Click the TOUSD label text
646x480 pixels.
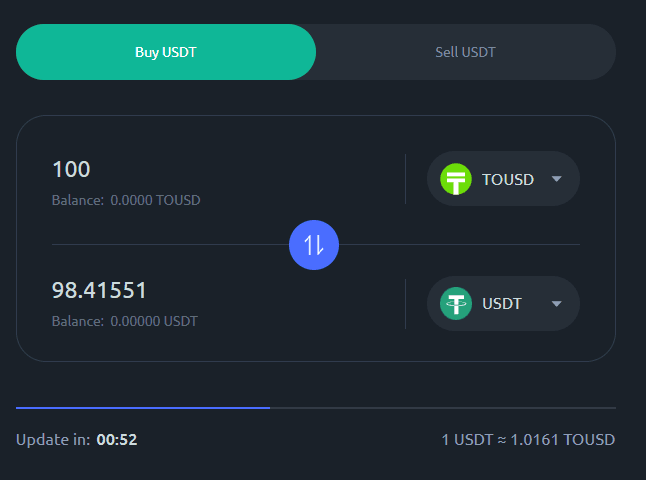(508, 180)
